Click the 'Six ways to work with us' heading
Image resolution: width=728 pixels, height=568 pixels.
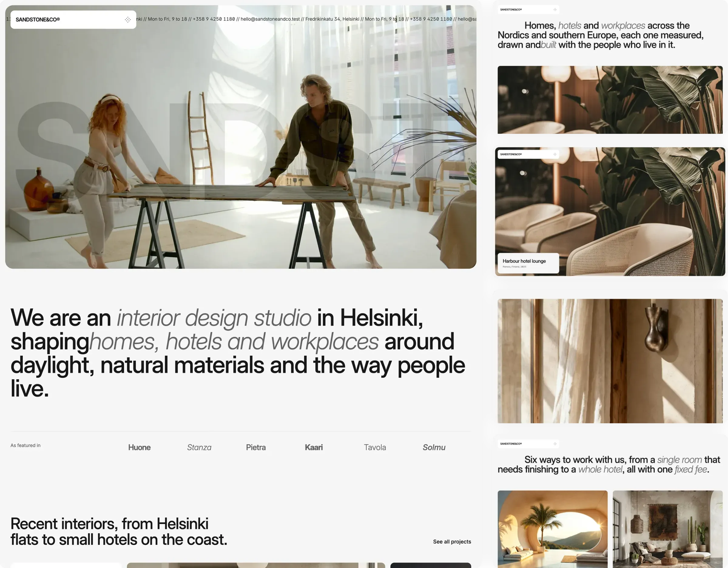(x=609, y=464)
